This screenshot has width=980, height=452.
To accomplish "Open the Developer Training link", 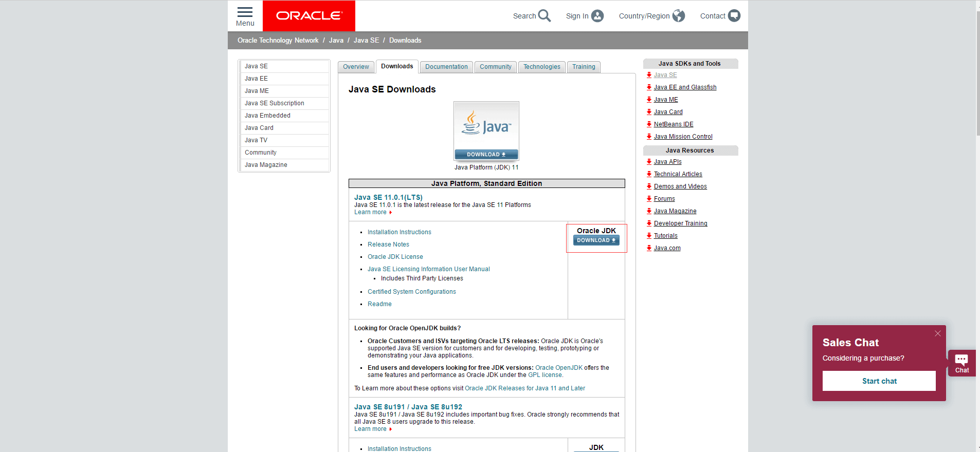I will (680, 223).
